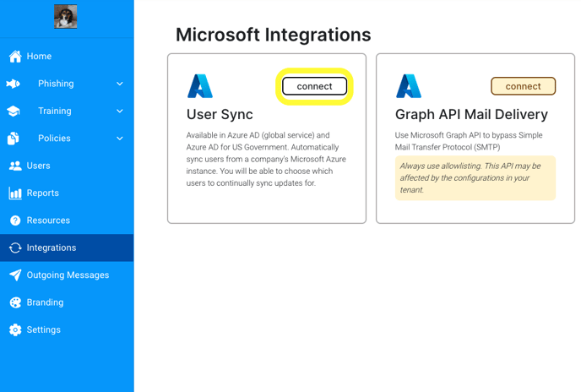
Task: Open Outgoing Messages page
Action: tap(67, 275)
